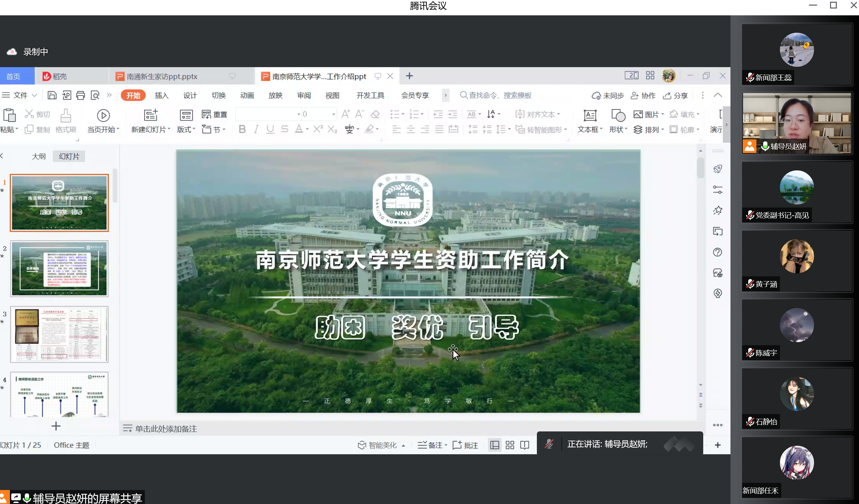Open the 插入 ribbon tab
The image size is (859, 504).
pyautogui.click(x=162, y=95)
